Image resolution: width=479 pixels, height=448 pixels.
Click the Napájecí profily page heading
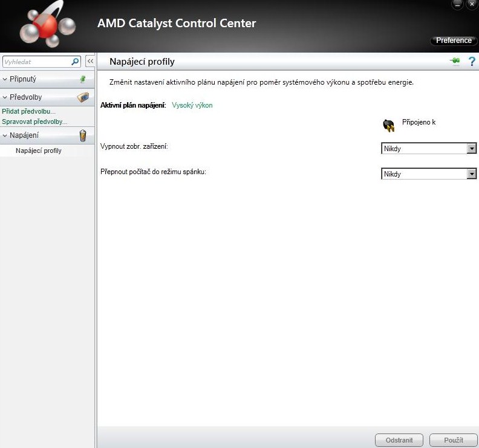point(142,62)
